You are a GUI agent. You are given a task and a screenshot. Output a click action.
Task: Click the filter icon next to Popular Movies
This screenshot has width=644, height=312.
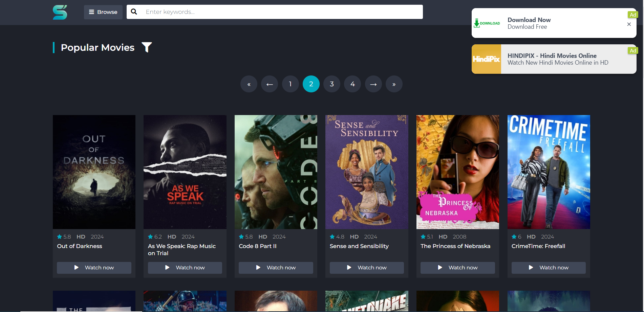click(x=146, y=47)
